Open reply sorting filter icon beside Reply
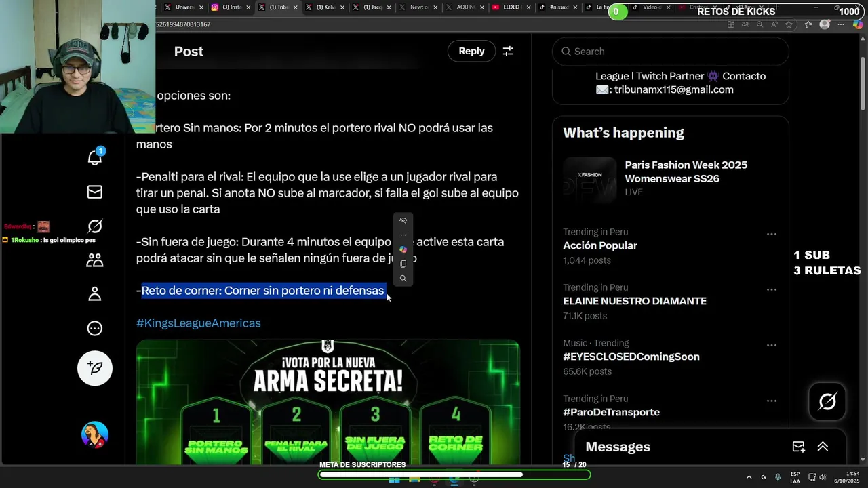Image resolution: width=868 pixels, height=488 pixels. point(508,51)
